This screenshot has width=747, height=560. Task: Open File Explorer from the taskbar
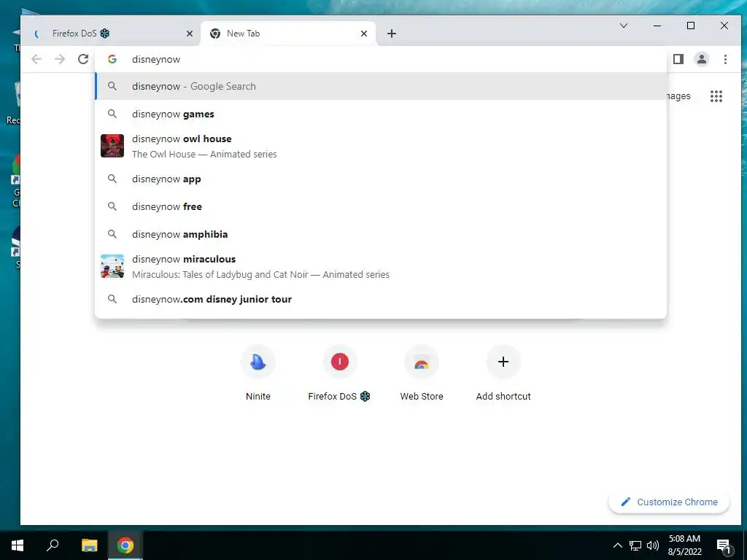point(89,545)
